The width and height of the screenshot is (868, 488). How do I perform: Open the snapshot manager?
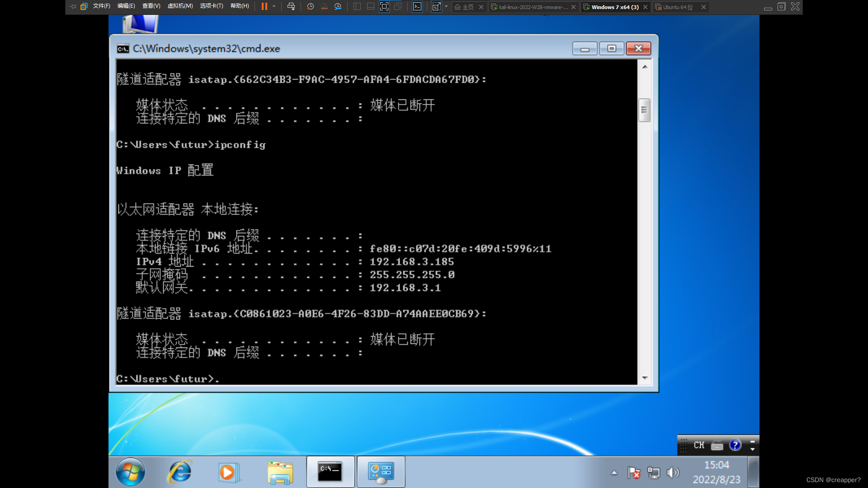[338, 7]
